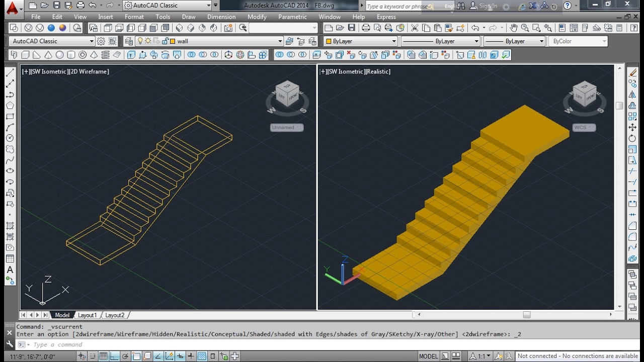The width and height of the screenshot is (644, 362).
Task: Open the Modify menu
Action: (x=257, y=17)
